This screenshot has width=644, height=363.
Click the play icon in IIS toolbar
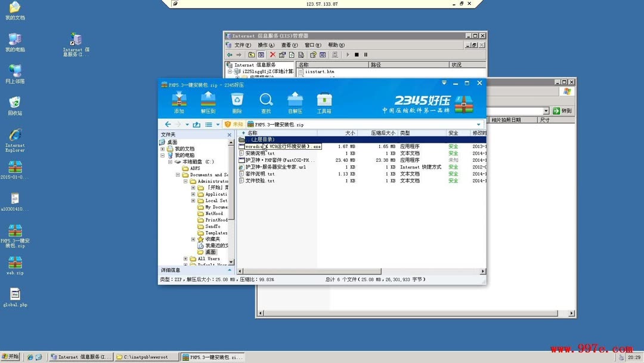click(x=348, y=53)
